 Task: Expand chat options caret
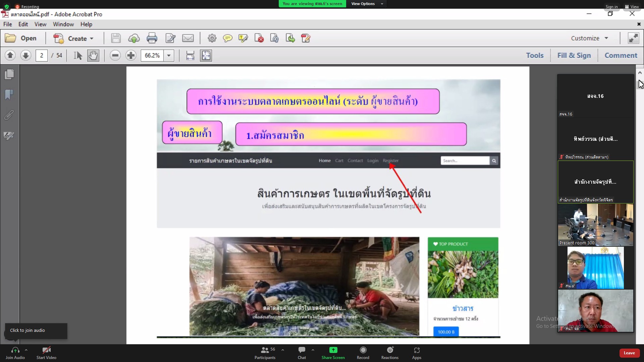point(313,350)
